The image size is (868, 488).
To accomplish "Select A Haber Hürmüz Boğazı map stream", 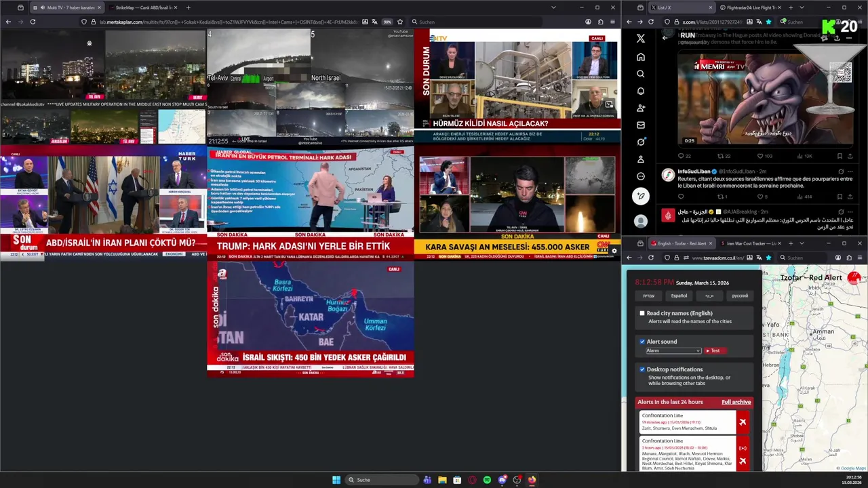I will (x=310, y=319).
